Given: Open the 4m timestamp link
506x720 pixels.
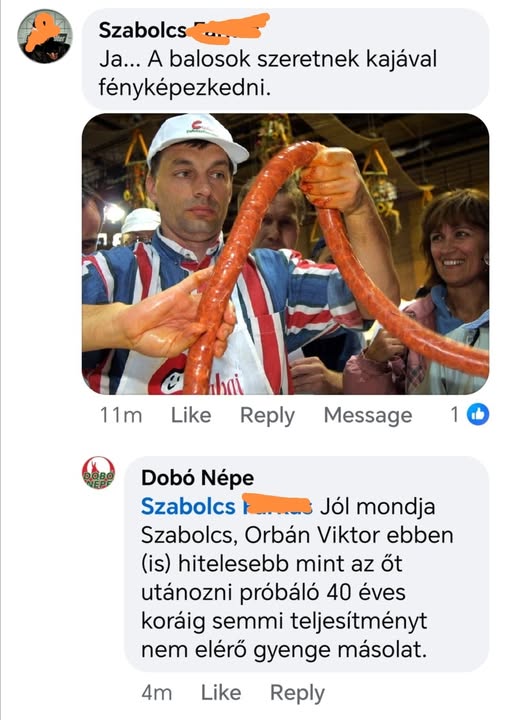Looking at the screenshot, I should point(157,693).
